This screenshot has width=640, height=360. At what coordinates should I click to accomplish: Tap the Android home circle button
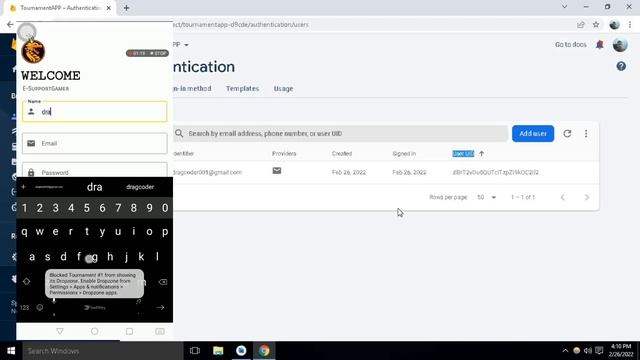click(x=95, y=331)
